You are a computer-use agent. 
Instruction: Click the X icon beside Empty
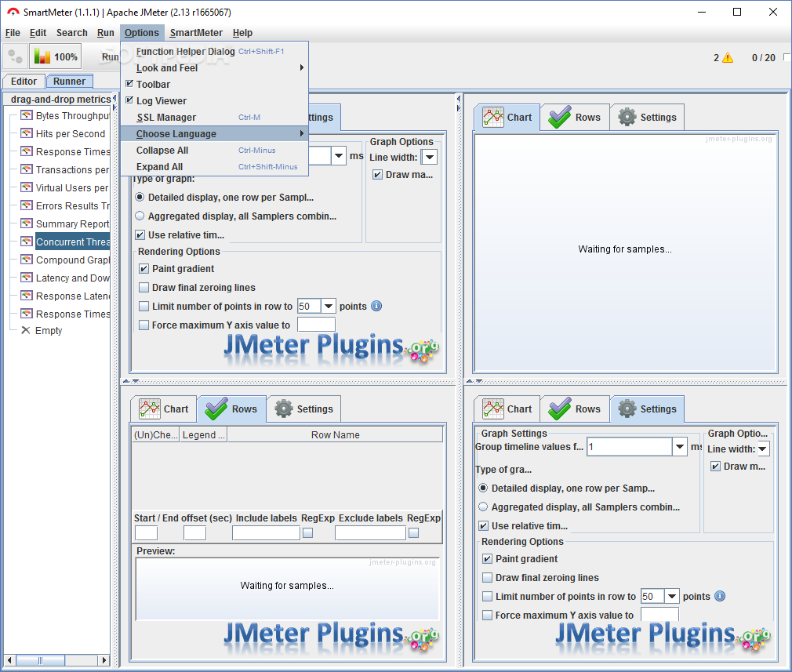tap(26, 330)
